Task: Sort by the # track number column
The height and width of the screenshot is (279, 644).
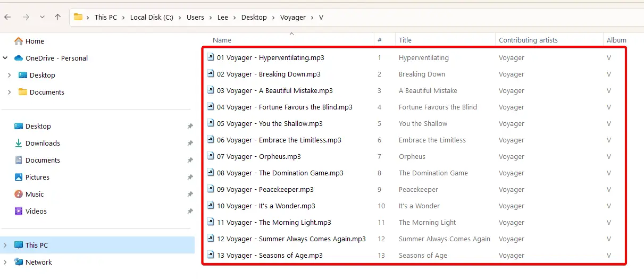Action: coord(380,40)
